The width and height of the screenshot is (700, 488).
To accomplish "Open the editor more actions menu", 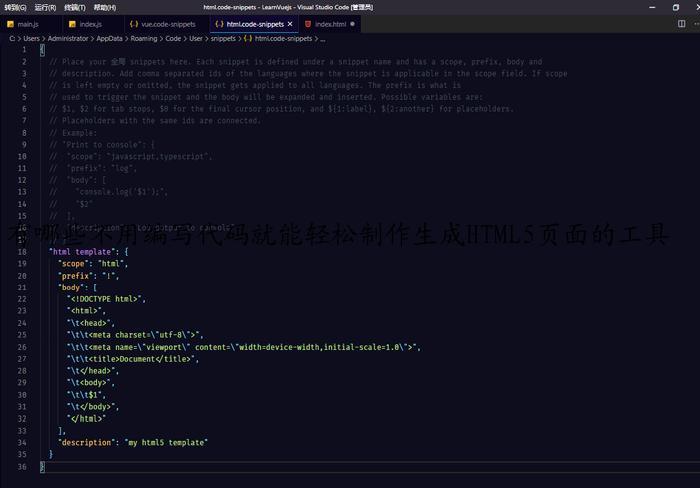I will [696, 24].
